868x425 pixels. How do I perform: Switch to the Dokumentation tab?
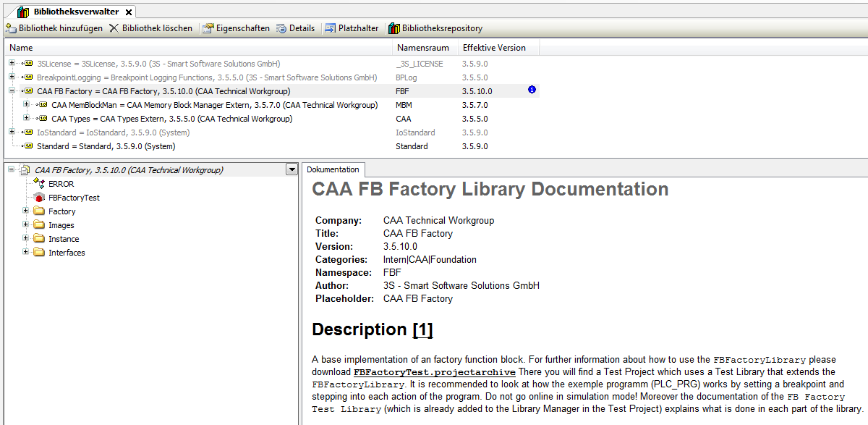tap(333, 169)
